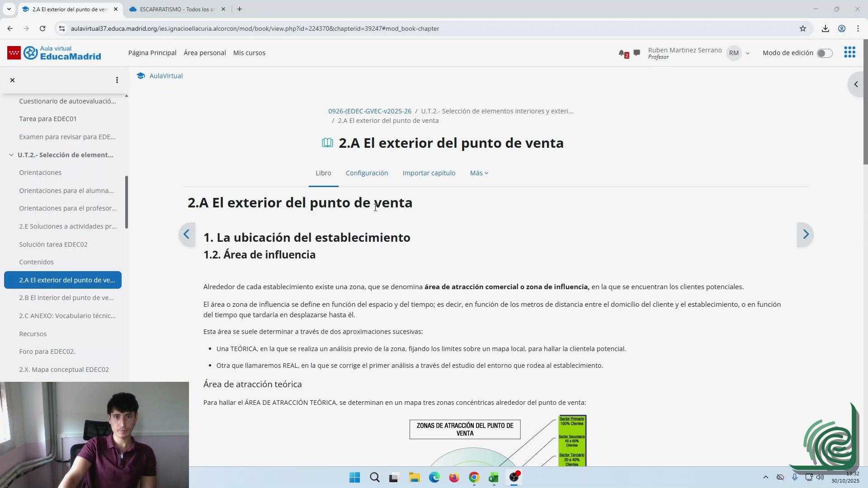Bookmark this page with star icon
The width and height of the screenshot is (868, 488).
coord(802,28)
